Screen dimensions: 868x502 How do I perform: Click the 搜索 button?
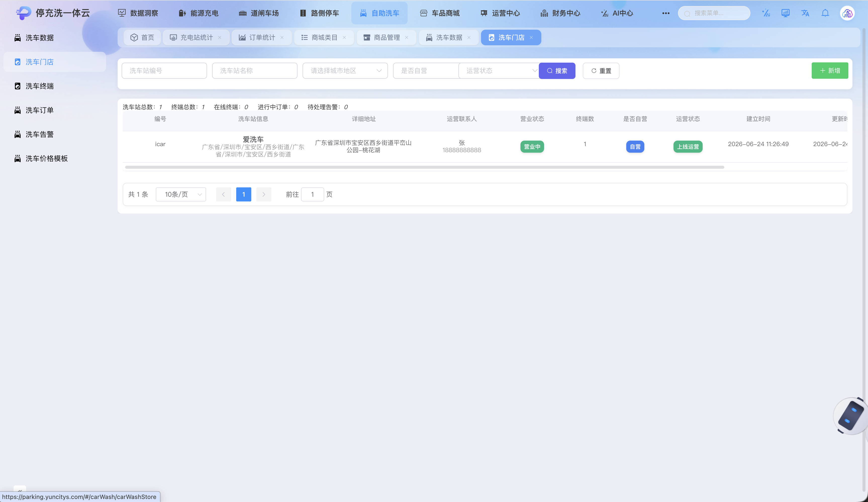[x=557, y=71]
